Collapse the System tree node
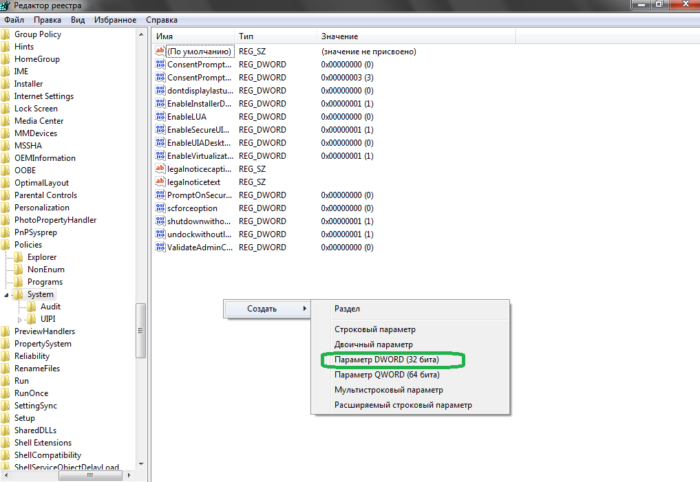 click(8, 295)
